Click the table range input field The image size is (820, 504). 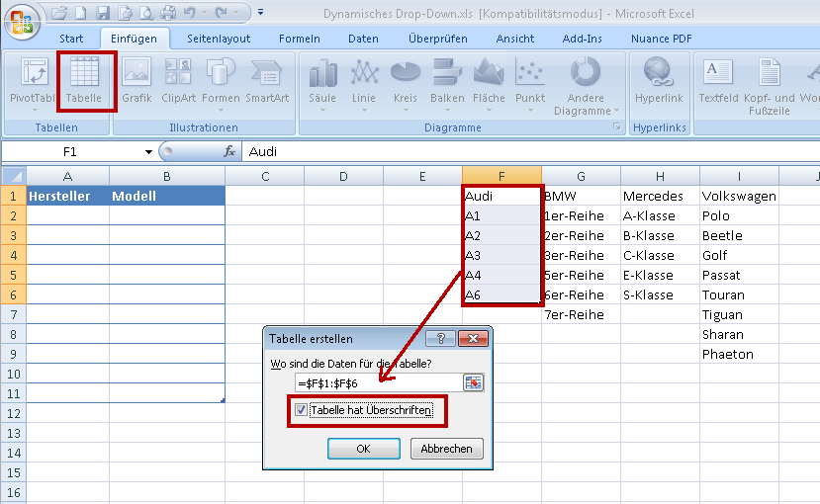click(379, 383)
